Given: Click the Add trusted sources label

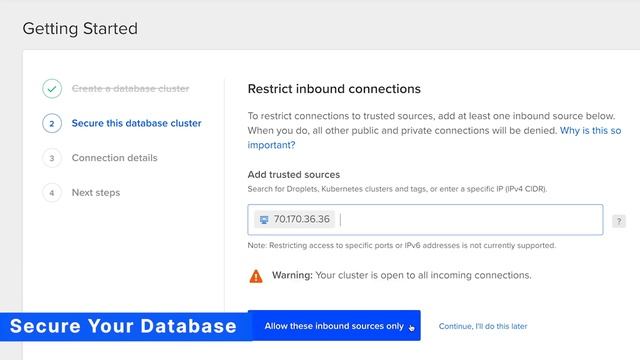Looking at the screenshot, I should (x=293, y=175).
